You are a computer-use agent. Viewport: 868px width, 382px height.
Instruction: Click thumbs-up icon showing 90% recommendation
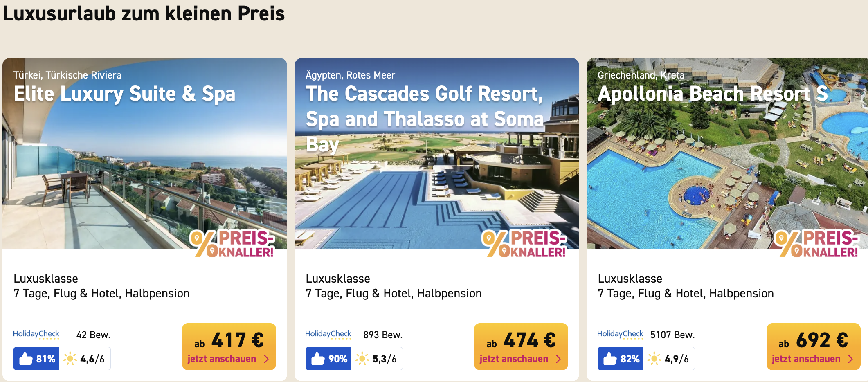click(x=318, y=359)
